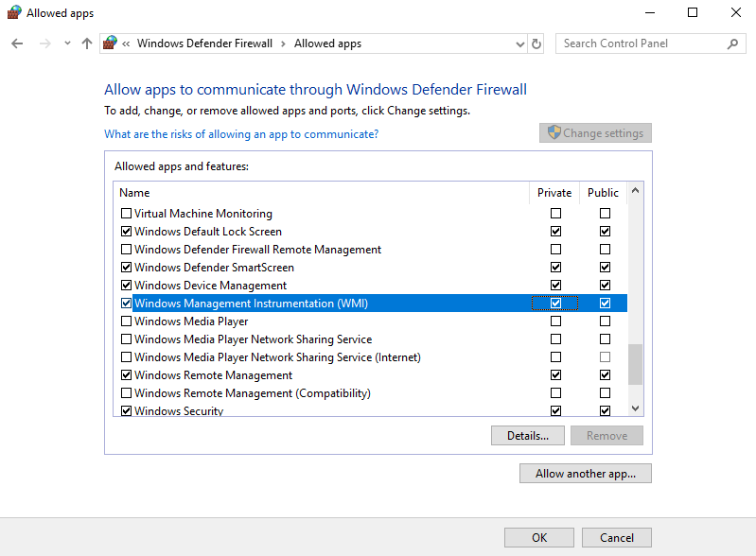Image resolution: width=756 pixels, height=556 pixels.
Task: Show hidden breadcrumb locations via double chevron
Action: tap(126, 43)
